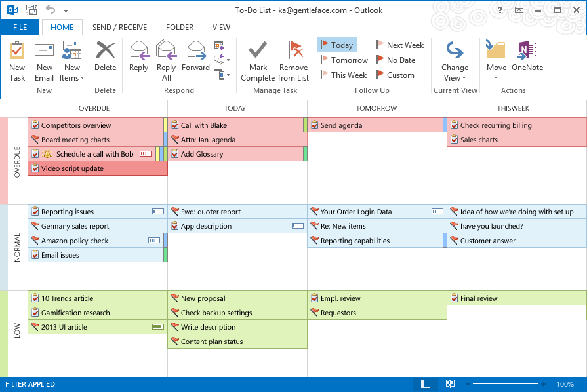
Task: Switch to the HOME tab
Action: click(62, 28)
